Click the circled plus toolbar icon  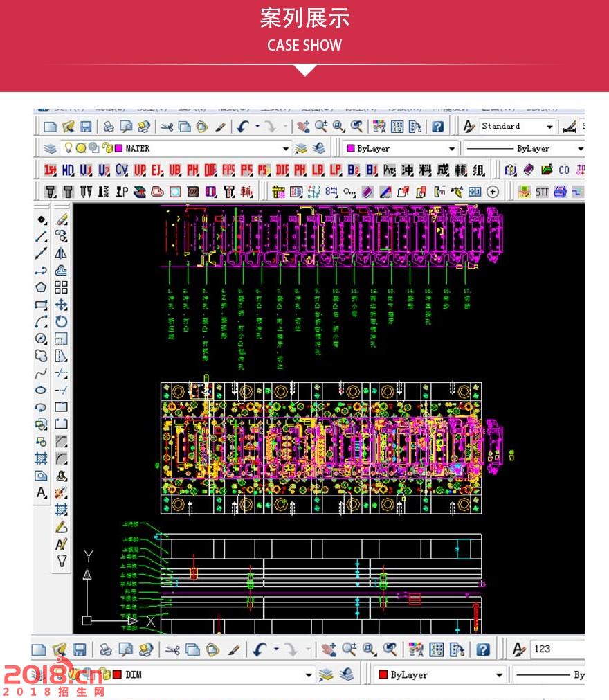point(493,192)
